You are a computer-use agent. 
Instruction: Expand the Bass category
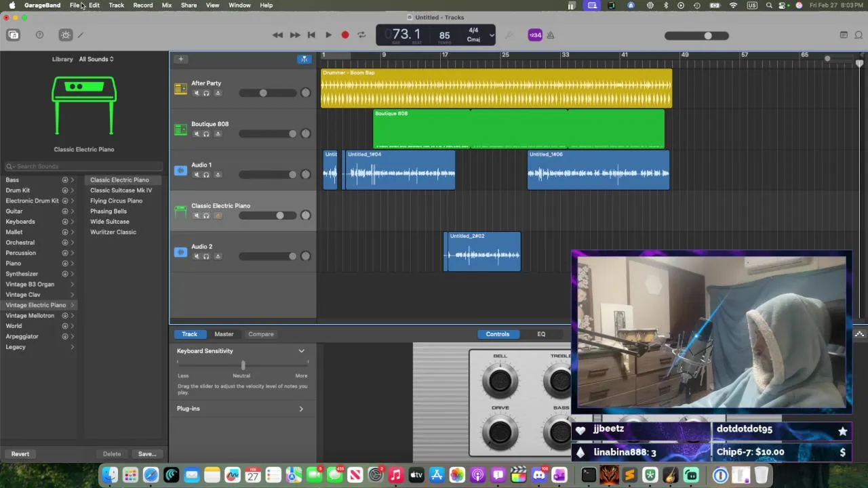pos(73,180)
